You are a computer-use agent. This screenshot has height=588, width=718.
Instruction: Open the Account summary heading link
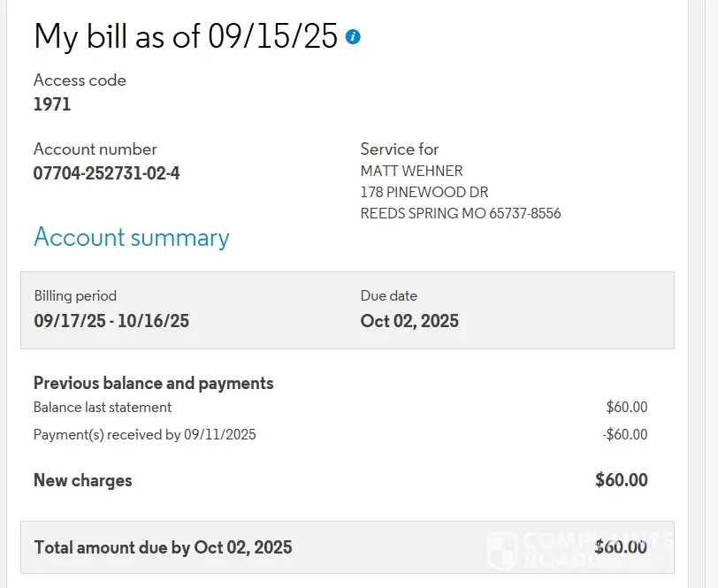(x=131, y=238)
